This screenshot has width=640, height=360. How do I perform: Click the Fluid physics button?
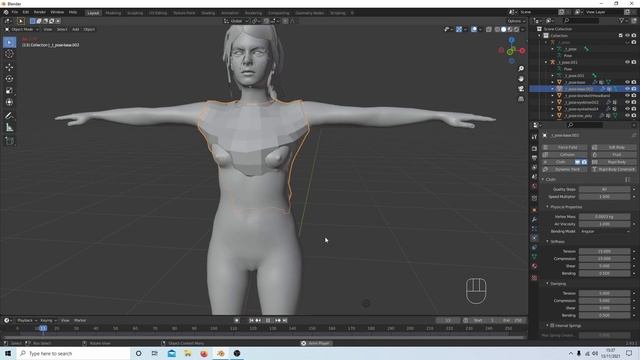[x=613, y=155]
